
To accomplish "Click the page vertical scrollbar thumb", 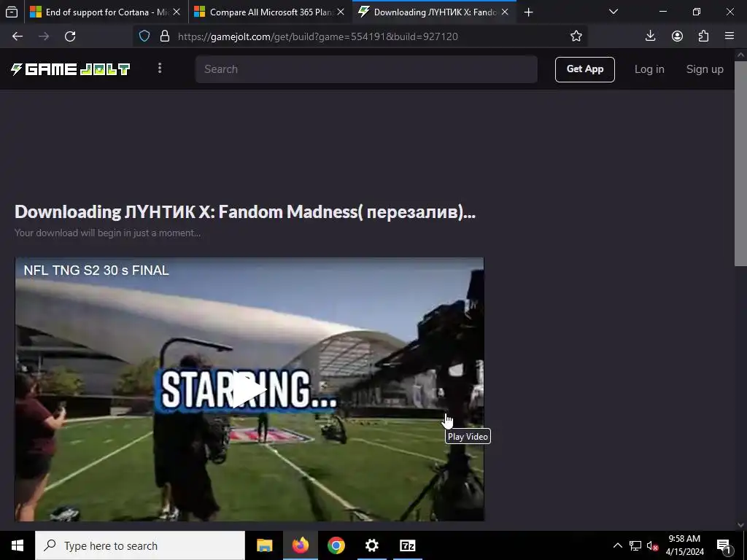I will [740, 163].
